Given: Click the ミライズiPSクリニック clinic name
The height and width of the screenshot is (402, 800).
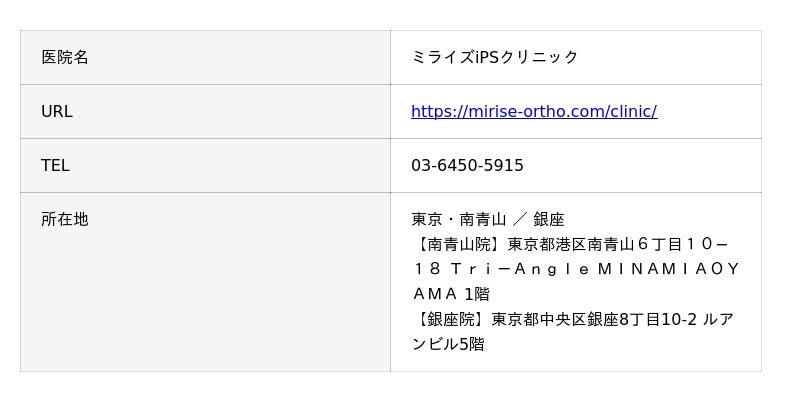Looking at the screenshot, I should [494, 58].
